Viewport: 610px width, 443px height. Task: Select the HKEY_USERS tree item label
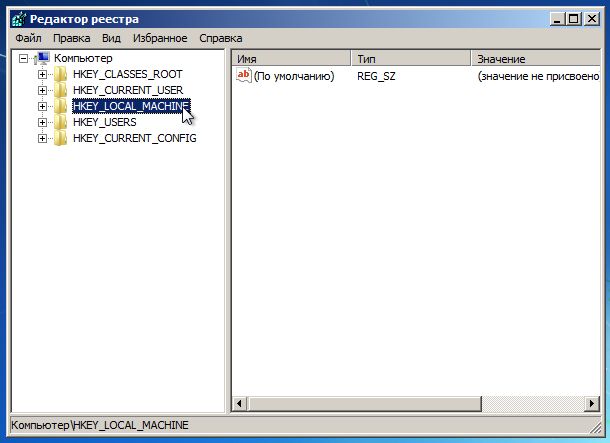click(x=104, y=122)
